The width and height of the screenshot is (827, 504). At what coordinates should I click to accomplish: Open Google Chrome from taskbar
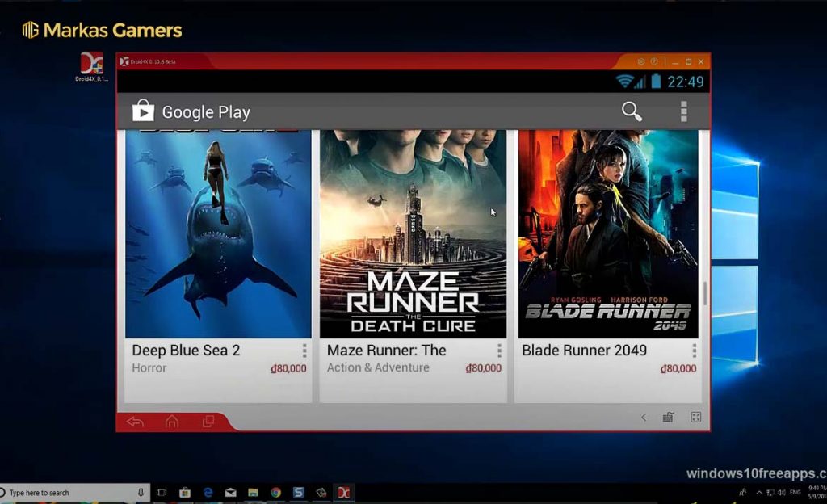(276, 493)
